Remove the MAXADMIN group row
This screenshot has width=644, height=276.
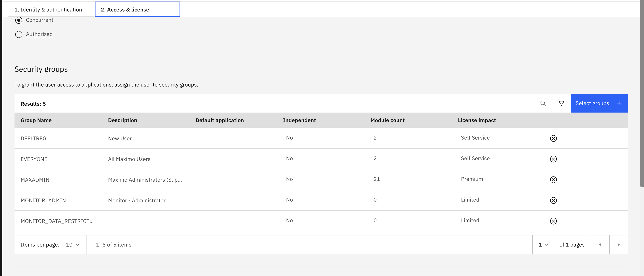click(553, 180)
